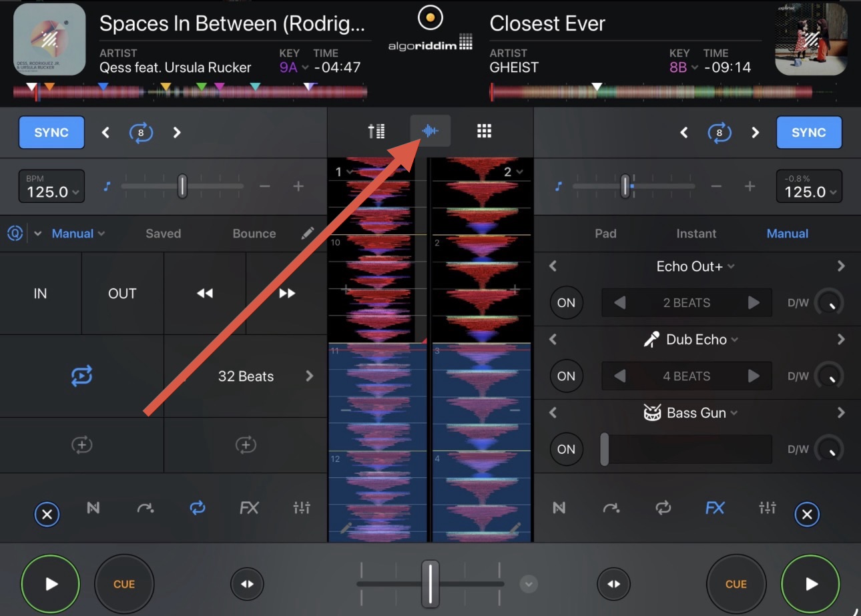Viewport: 861px width, 616px height.
Task: Switch to the Saved loop tab
Action: click(x=163, y=234)
